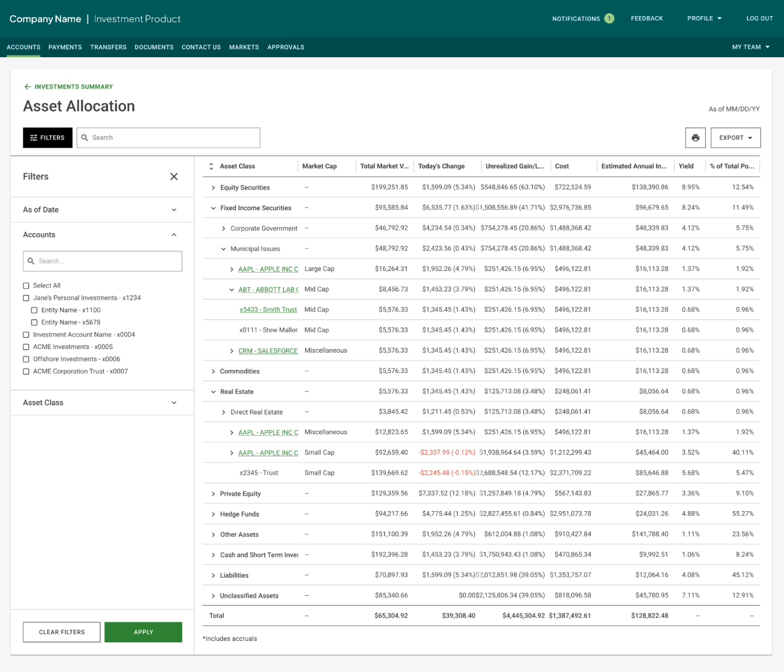
Task: Collapse the Real Estate row
Action: coord(213,392)
